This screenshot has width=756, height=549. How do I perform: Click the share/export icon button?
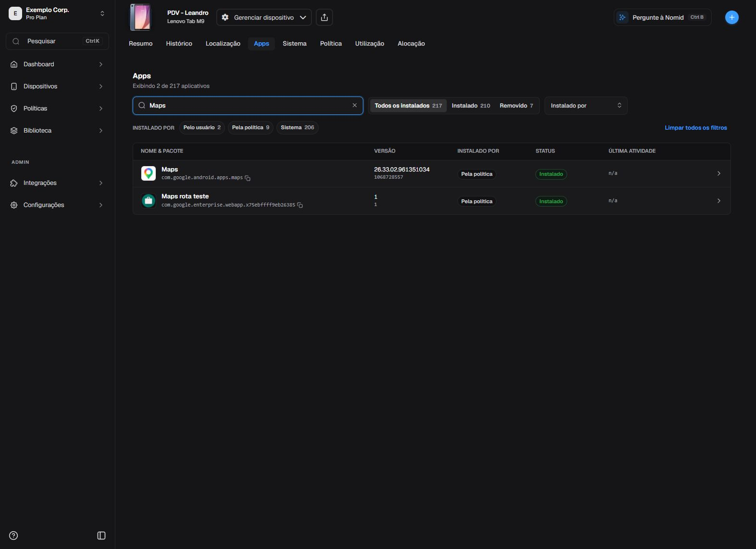coord(324,17)
